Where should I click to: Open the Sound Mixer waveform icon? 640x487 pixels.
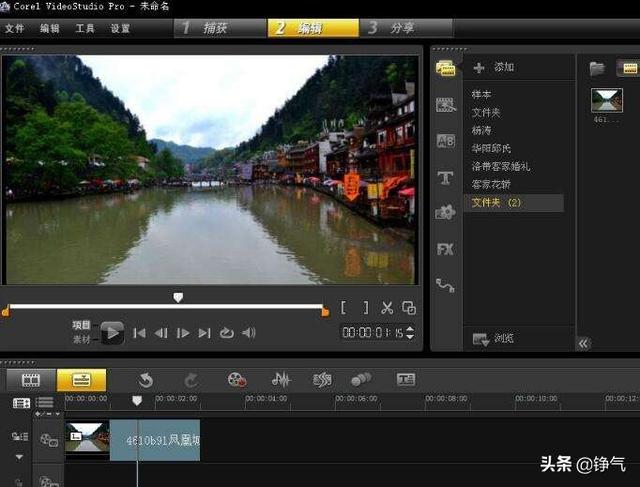281,380
